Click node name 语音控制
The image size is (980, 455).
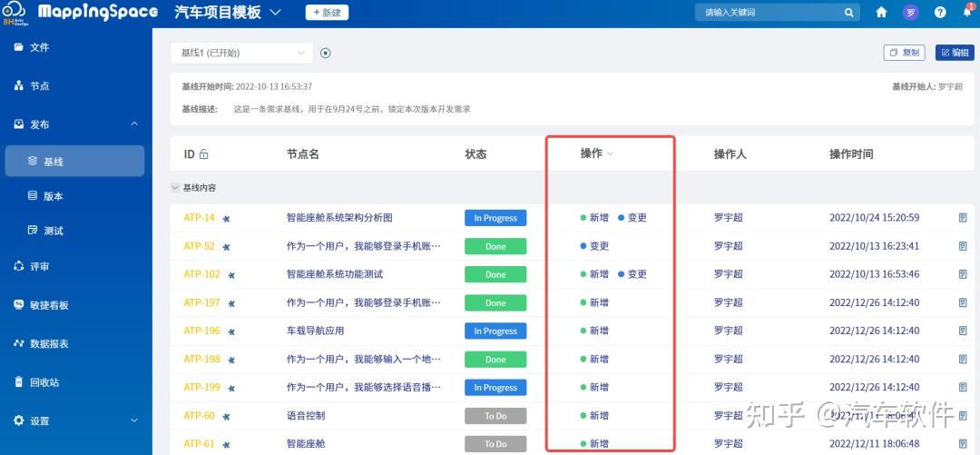click(x=306, y=416)
